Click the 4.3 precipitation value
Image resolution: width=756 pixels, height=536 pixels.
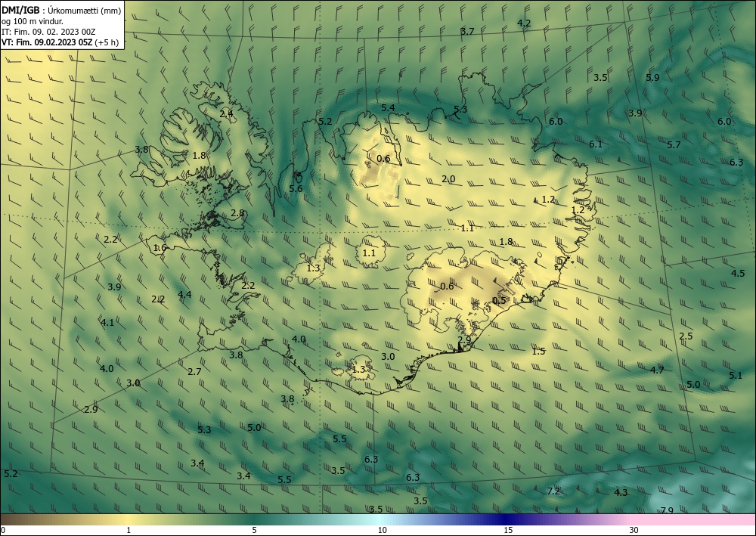(621, 492)
